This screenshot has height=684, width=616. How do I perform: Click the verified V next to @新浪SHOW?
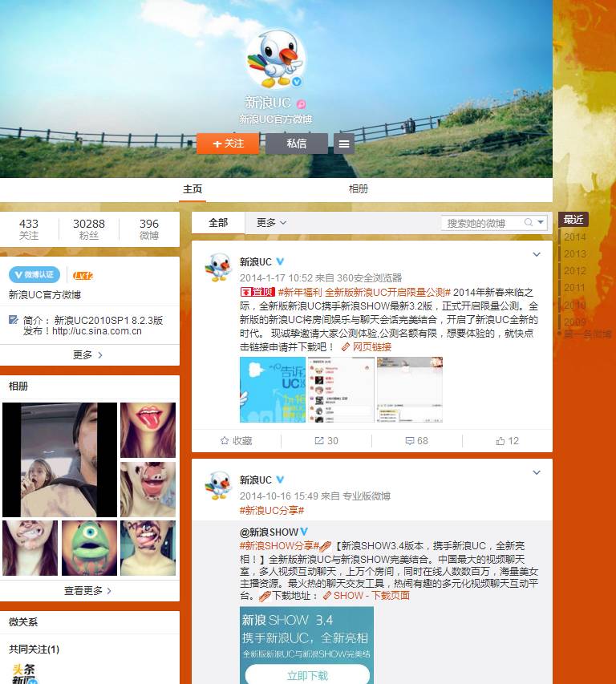(x=304, y=532)
